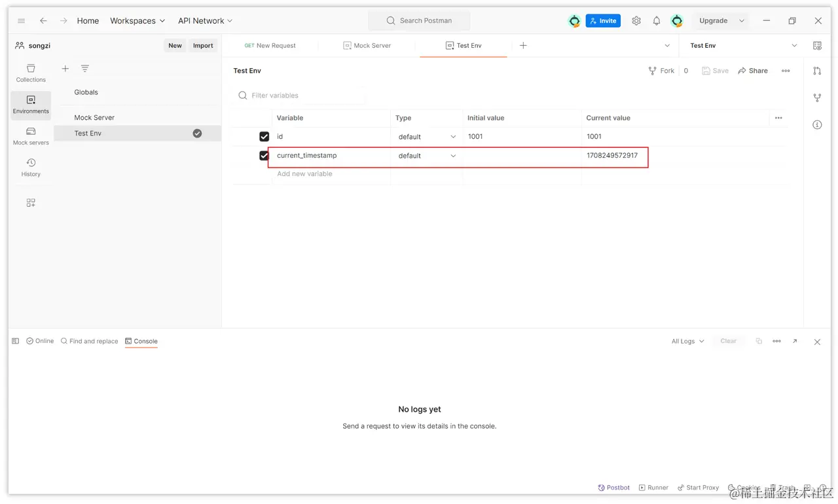Open table column options ellipsis
Screen dimensions: 838x504
point(778,118)
